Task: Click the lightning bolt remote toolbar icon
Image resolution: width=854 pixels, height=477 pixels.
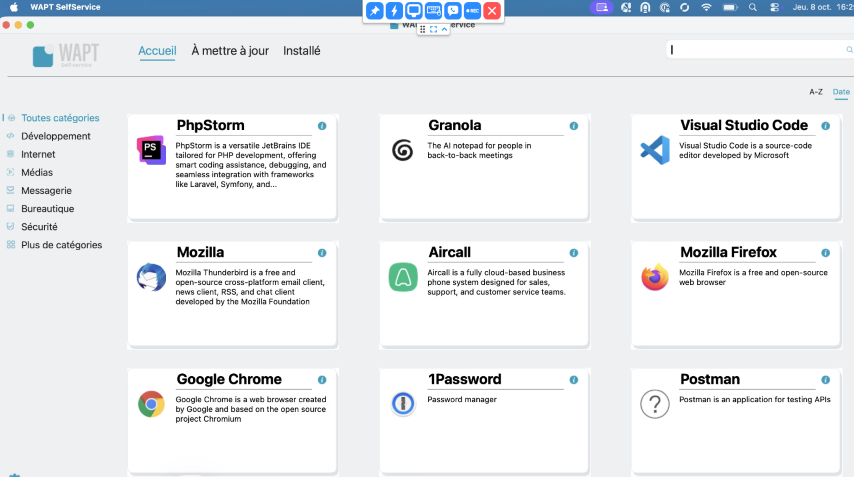Action: 394,11
